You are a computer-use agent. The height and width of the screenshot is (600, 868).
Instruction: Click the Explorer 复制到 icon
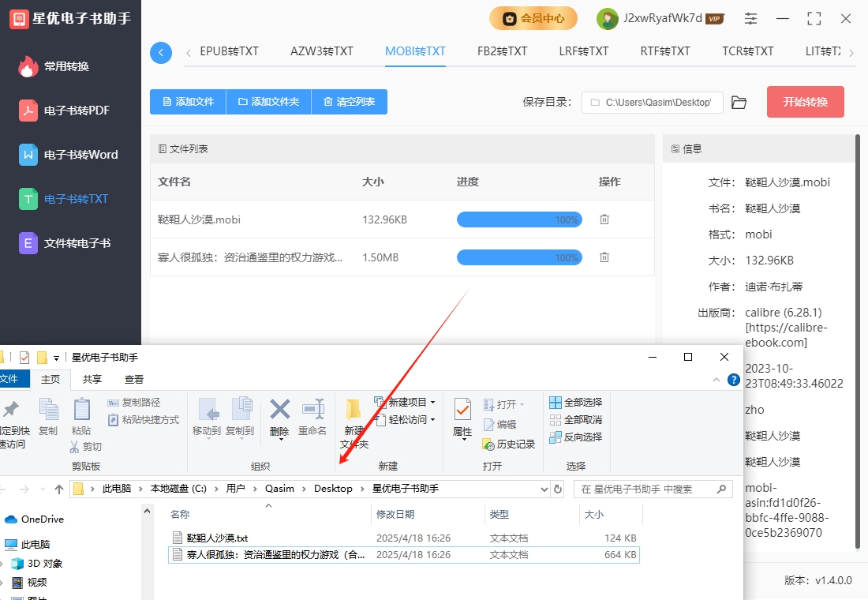click(x=242, y=409)
